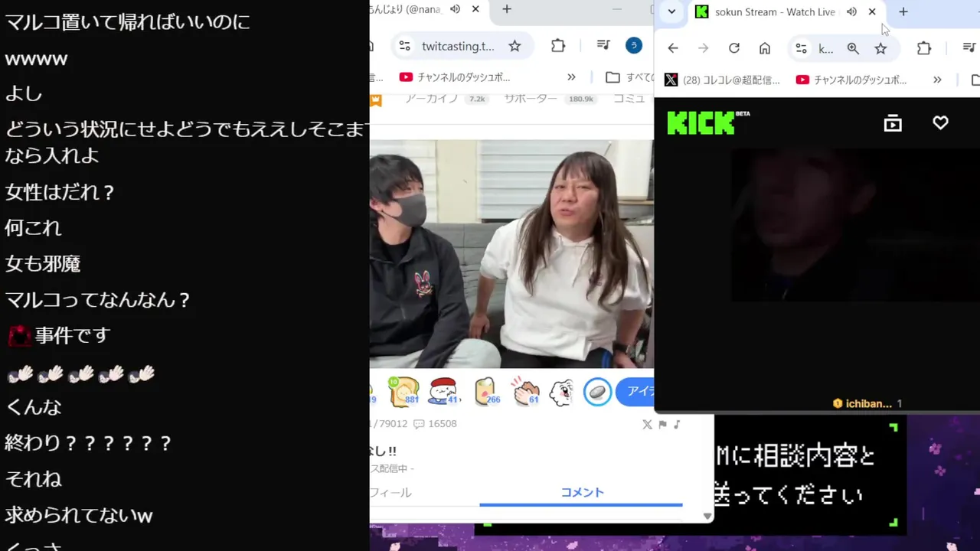Select the sokun Stream tab

pyautogui.click(x=775, y=11)
